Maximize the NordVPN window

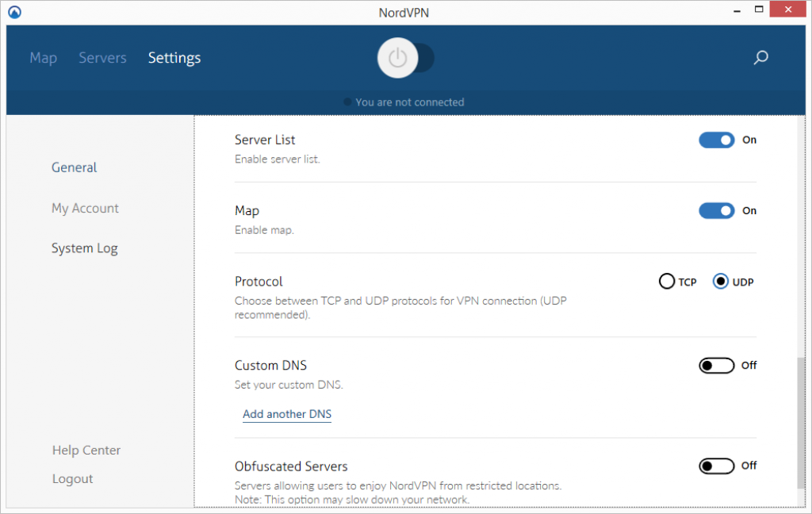(x=759, y=10)
